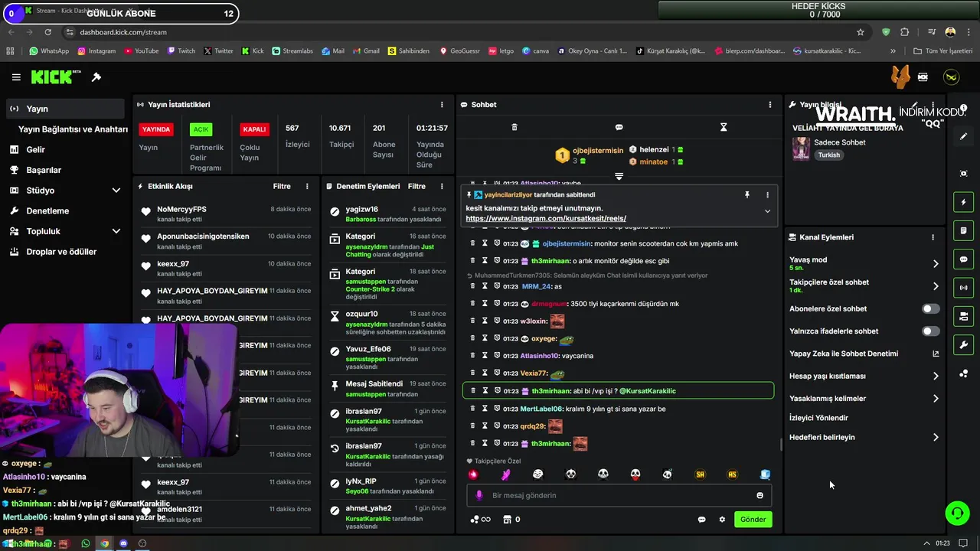Click the pin icon next to the Kick logo
The width and height of the screenshot is (980, 551).
pos(96,77)
